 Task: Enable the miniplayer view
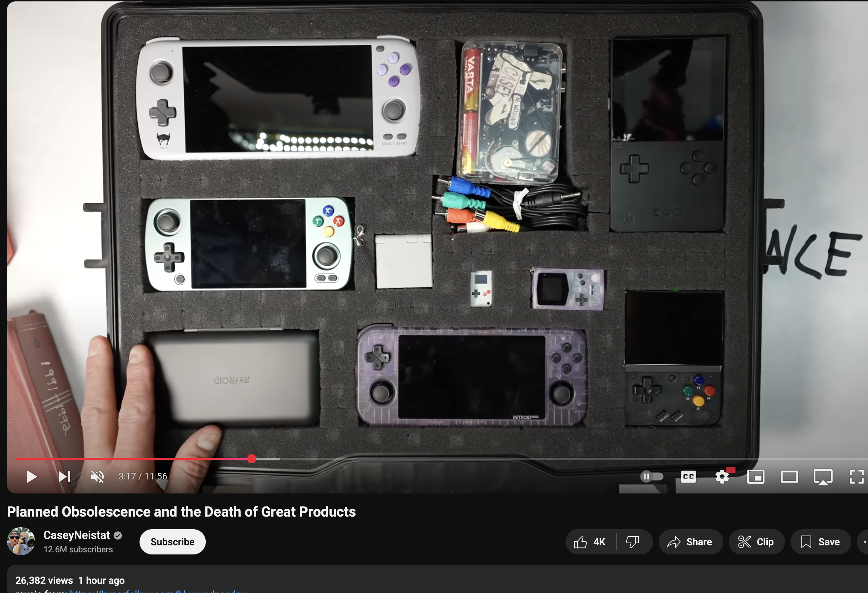point(755,477)
